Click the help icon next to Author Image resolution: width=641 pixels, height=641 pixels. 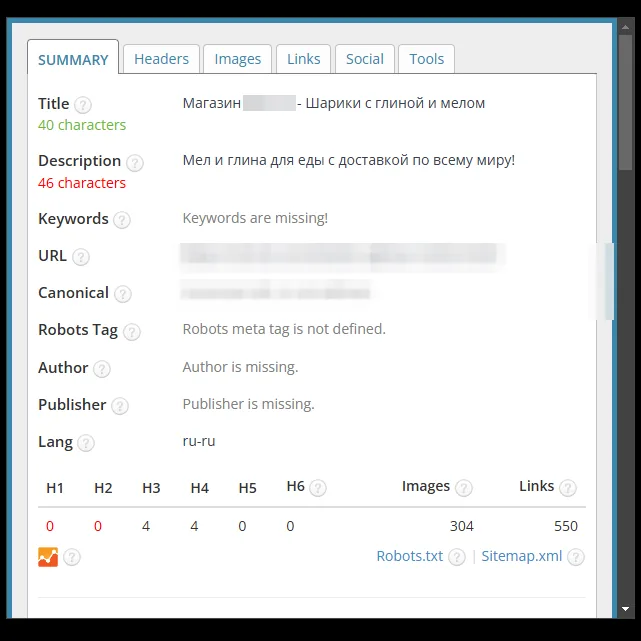(101, 369)
